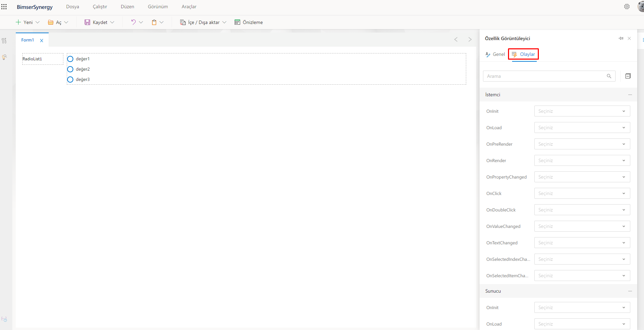
Task: Click the search magnifier icon in Arama
Action: [609, 76]
